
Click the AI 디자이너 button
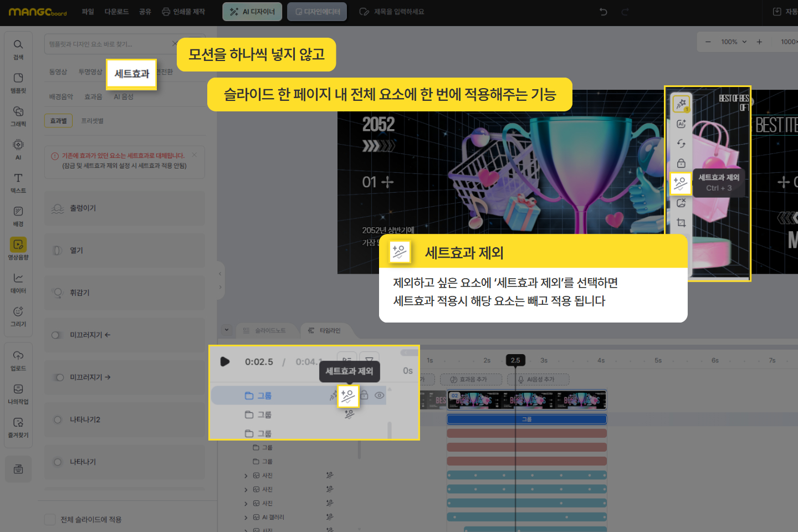tap(252, 12)
